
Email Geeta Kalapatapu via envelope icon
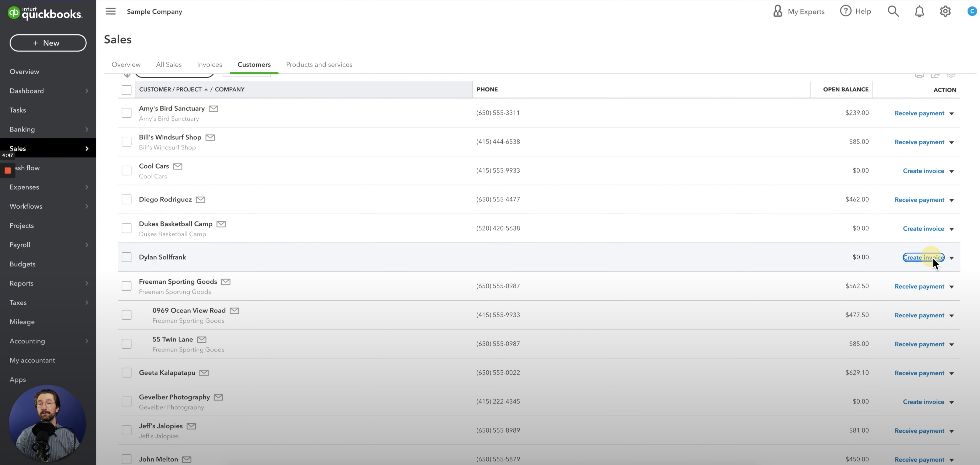(x=204, y=373)
